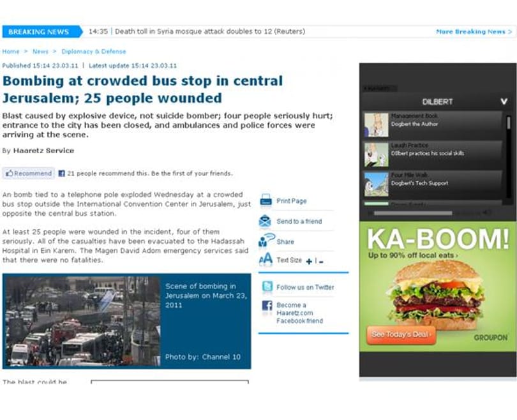Image resolution: width=517 pixels, height=420 pixels.
Task: Click the Share people icon
Action: coord(266,241)
